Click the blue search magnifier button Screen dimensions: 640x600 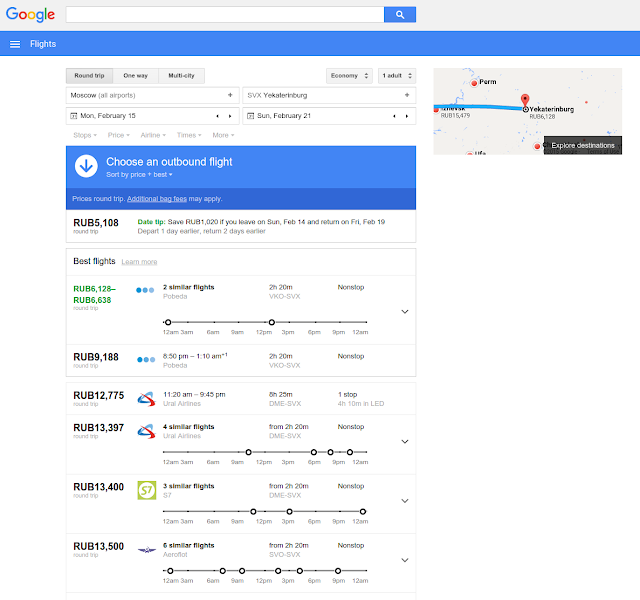(x=400, y=15)
